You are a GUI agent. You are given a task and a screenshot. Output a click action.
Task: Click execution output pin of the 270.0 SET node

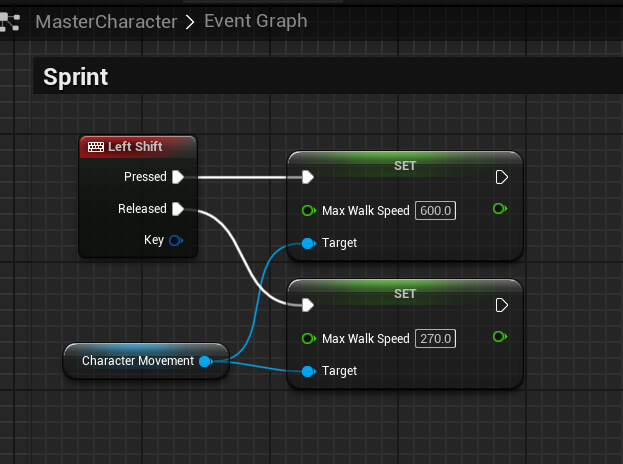coord(501,305)
